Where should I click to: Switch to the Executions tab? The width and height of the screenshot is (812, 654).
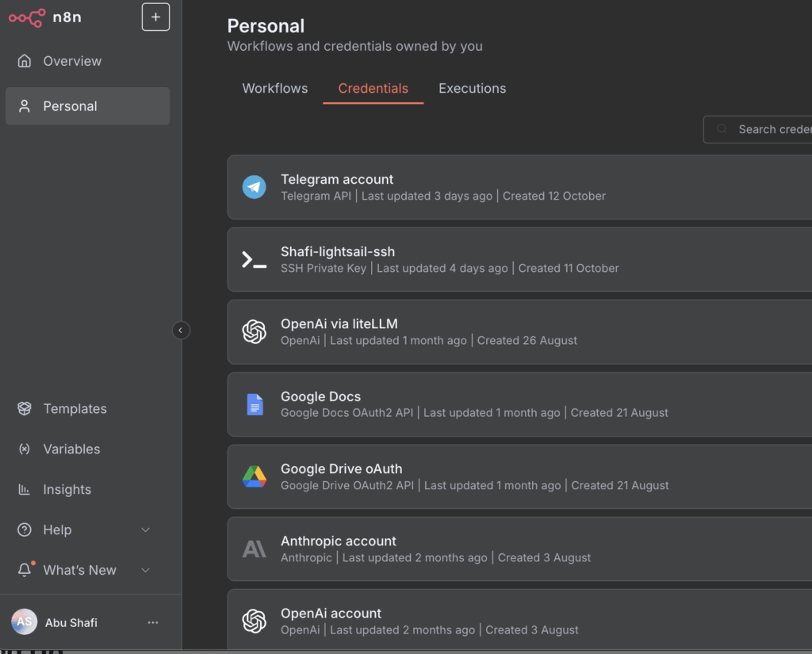472,89
